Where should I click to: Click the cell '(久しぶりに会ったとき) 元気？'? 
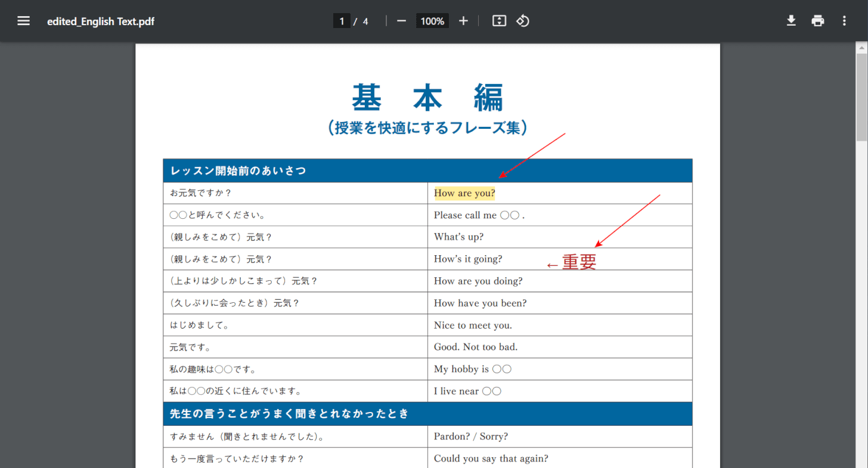pyautogui.click(x=295, y=303)
